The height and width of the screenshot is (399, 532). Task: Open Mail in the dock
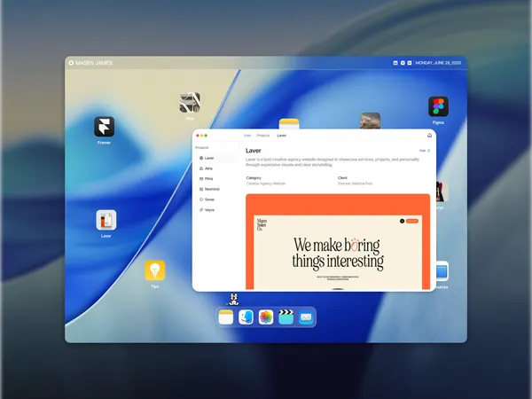click(306, 317)
